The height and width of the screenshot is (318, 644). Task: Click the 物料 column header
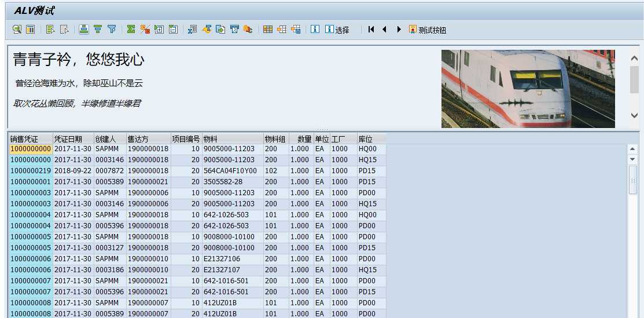pyautogui.click(x=233, y=139)
